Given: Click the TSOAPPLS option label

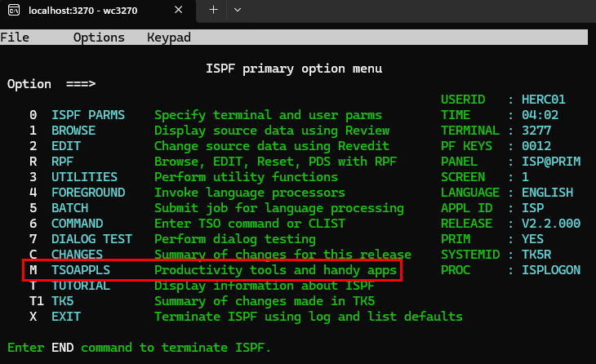Looking at the screenshot, I should (x=81, y=270).
